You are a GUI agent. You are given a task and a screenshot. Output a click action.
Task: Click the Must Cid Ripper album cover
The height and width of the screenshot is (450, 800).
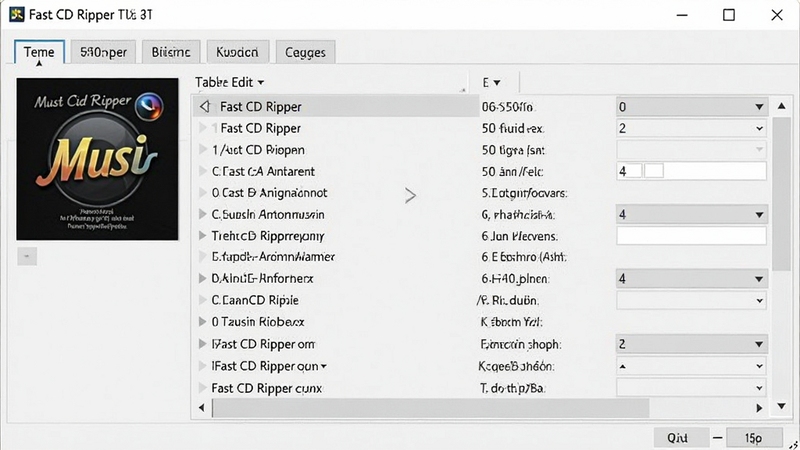(97, 159)
